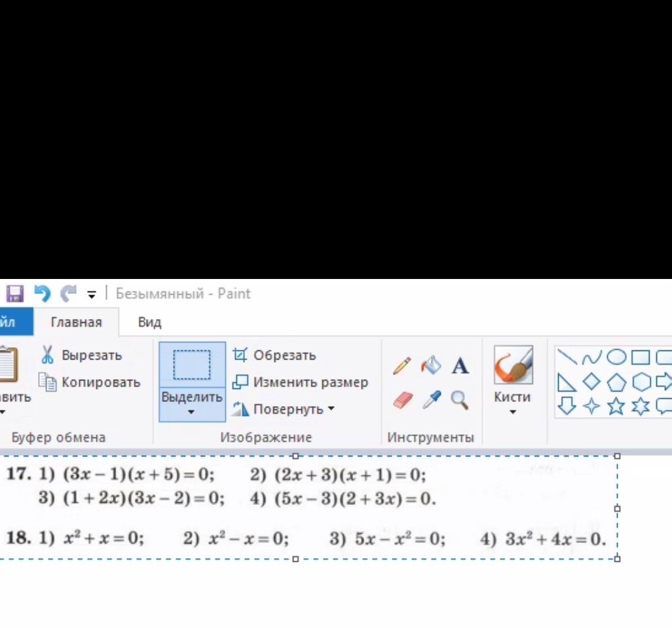The image size is (672, 628).
Task: Select the Pencil tool
Action: [x=402, y=366]
